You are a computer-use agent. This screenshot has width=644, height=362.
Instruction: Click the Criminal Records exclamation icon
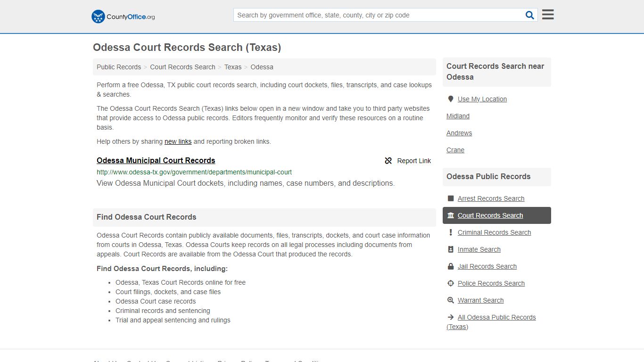(451, 232)
